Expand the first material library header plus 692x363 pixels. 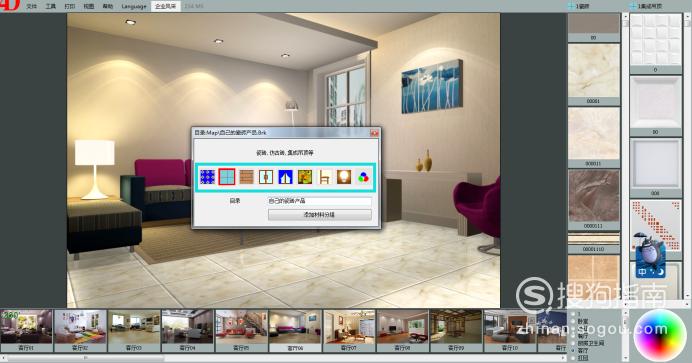[x=572, y=6]
